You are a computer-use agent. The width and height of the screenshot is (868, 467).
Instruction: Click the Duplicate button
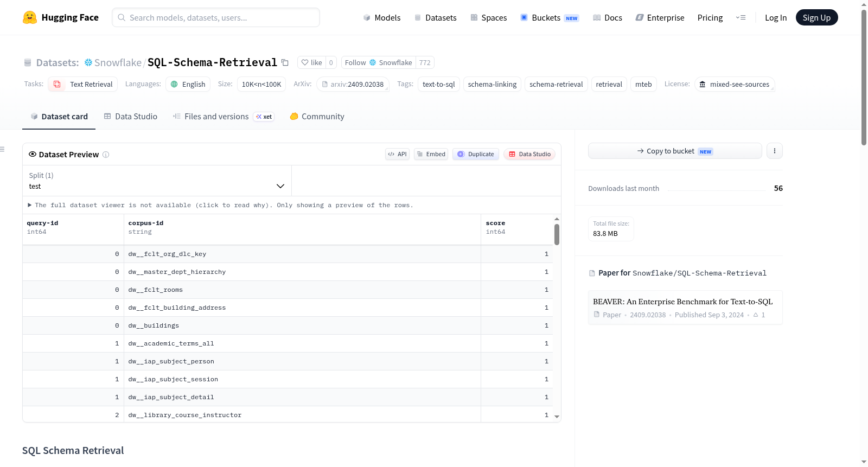(476, 154)
